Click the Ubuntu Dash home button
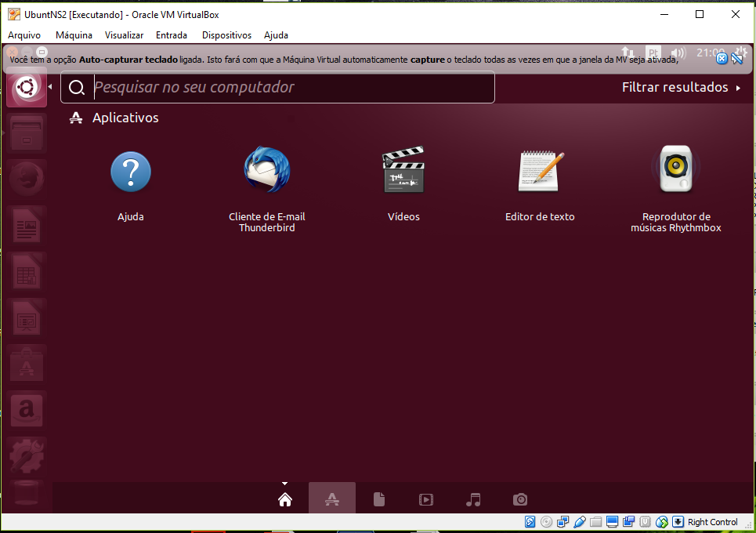 [27, 87]
